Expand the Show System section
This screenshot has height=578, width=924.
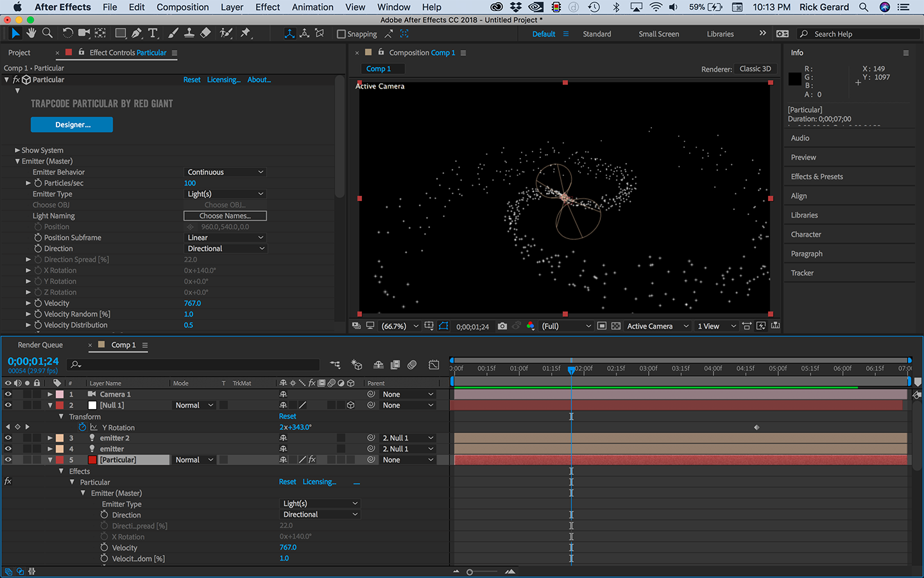[x=17, y=150]
